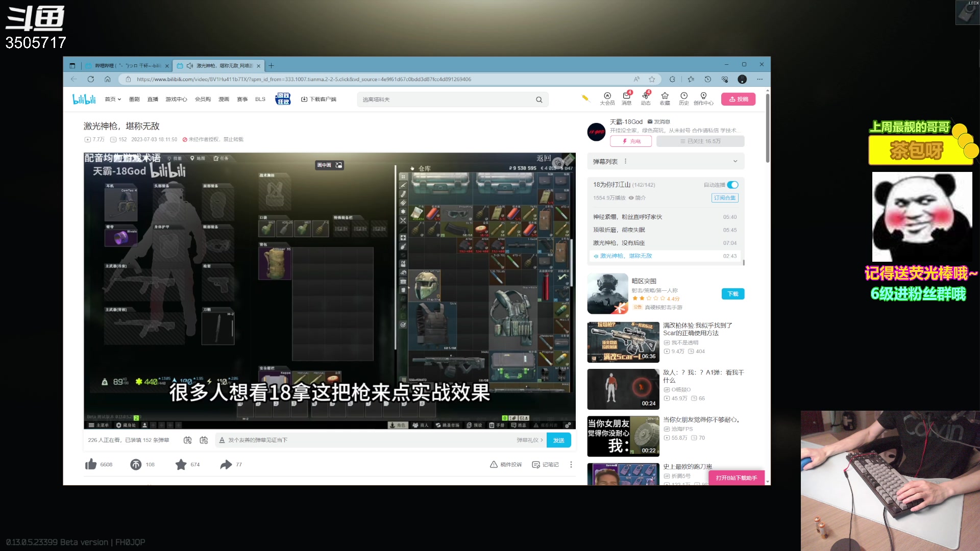
Task: Open the 简介 description link
Action: 638,198
